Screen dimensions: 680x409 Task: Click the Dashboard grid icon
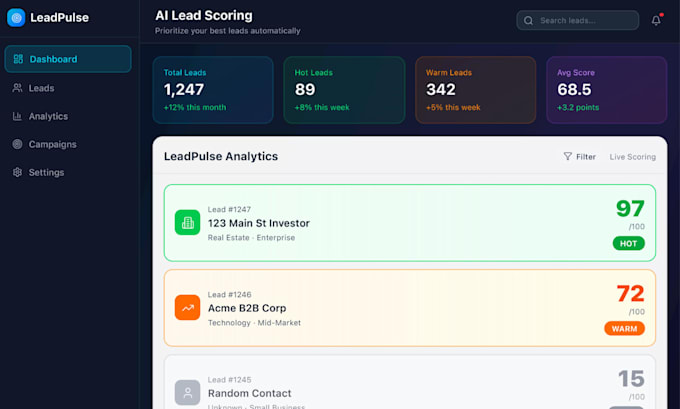[x=18, y=59]
